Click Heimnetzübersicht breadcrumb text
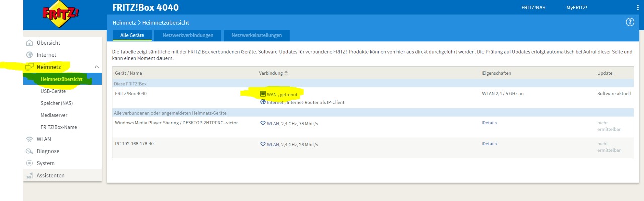 tap(166, 23)
